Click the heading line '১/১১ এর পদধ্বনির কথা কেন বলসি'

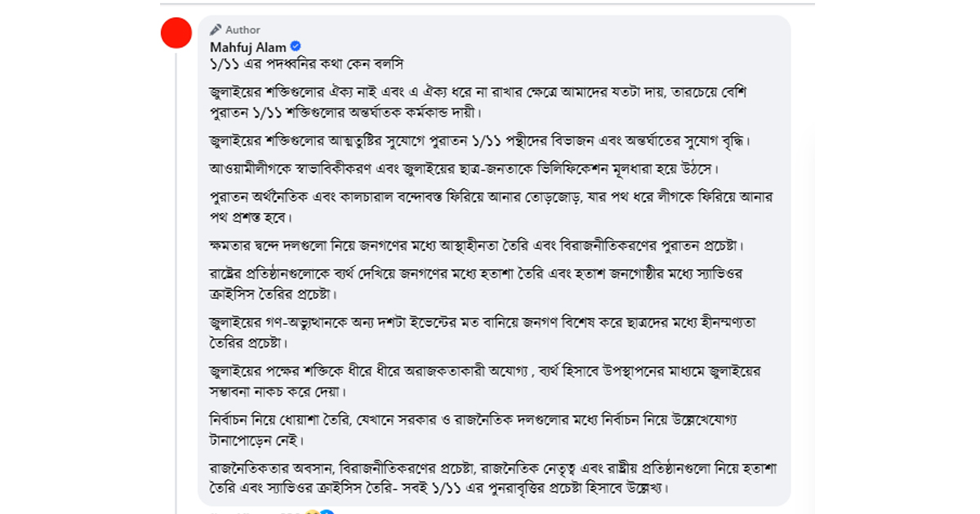(307, 64)
